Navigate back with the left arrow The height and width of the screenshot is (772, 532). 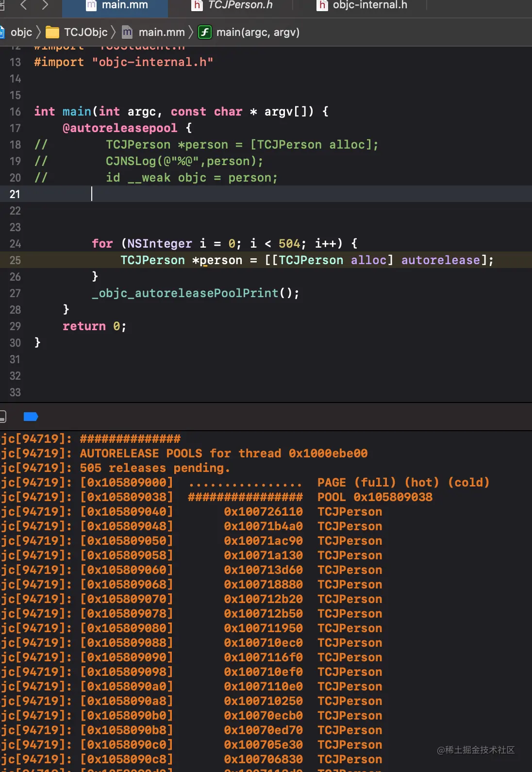[x=23, y=5]
